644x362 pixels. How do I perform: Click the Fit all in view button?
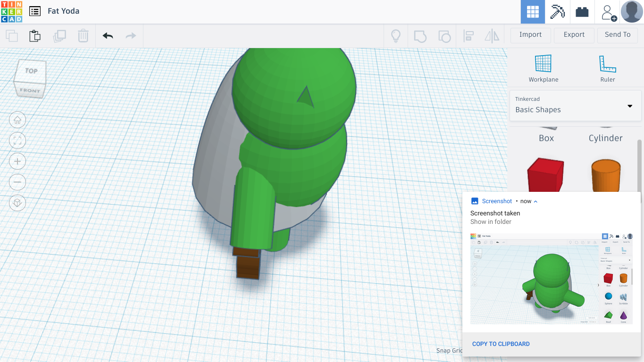[17, 140]
